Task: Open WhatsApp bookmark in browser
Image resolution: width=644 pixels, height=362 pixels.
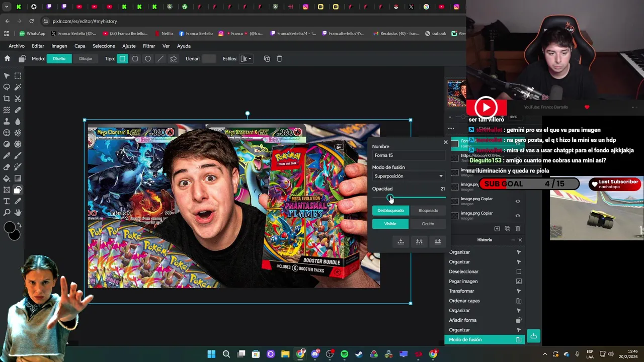Action: [32, 33]
